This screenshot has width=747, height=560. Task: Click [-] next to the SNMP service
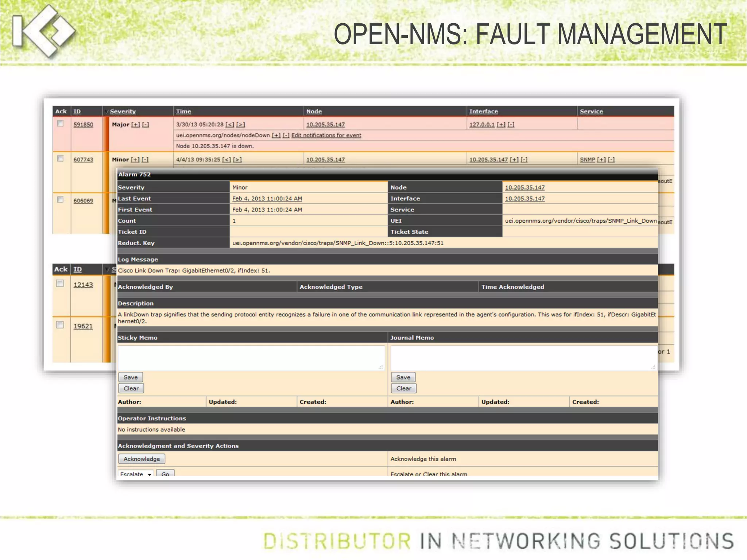pyautogui.click(x=611, y=160)
